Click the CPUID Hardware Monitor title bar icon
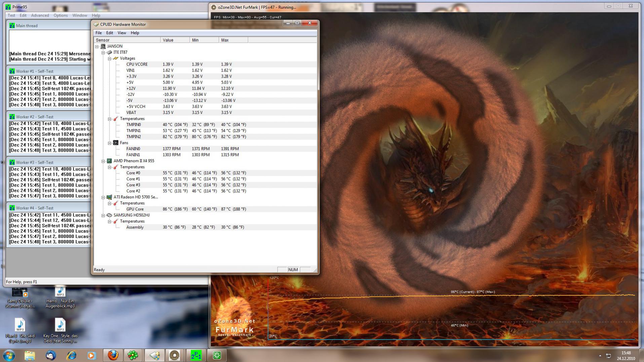644x362 pixels. (x=96, y=24)
